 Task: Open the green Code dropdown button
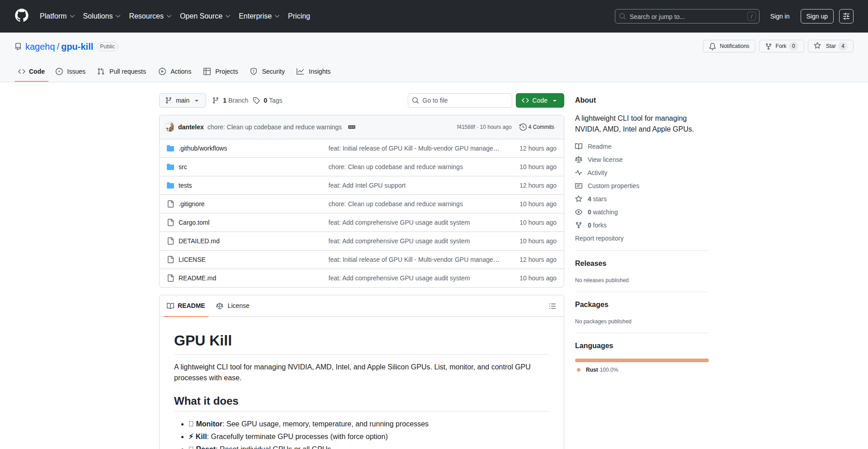tap(540, 100)
